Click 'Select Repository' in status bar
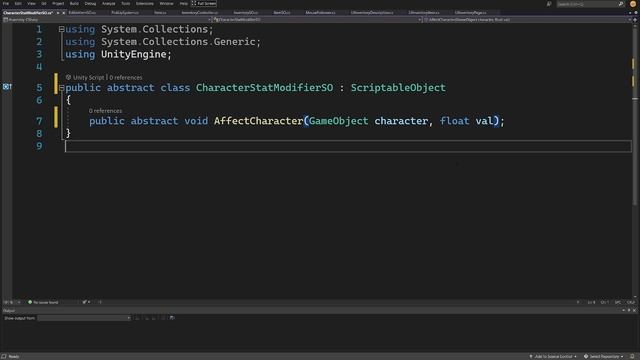640x360 pixels. [604, 357]
